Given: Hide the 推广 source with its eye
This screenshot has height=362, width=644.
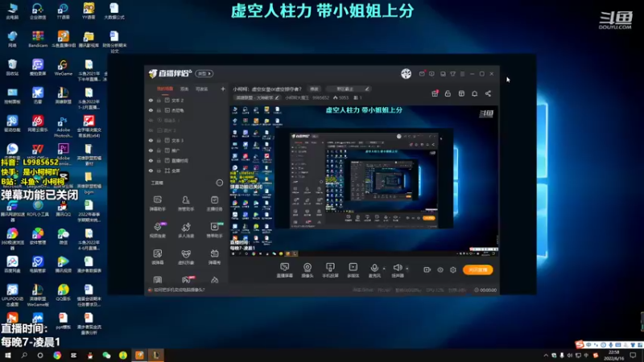Looking at the screenshot, I should (151, 150).
